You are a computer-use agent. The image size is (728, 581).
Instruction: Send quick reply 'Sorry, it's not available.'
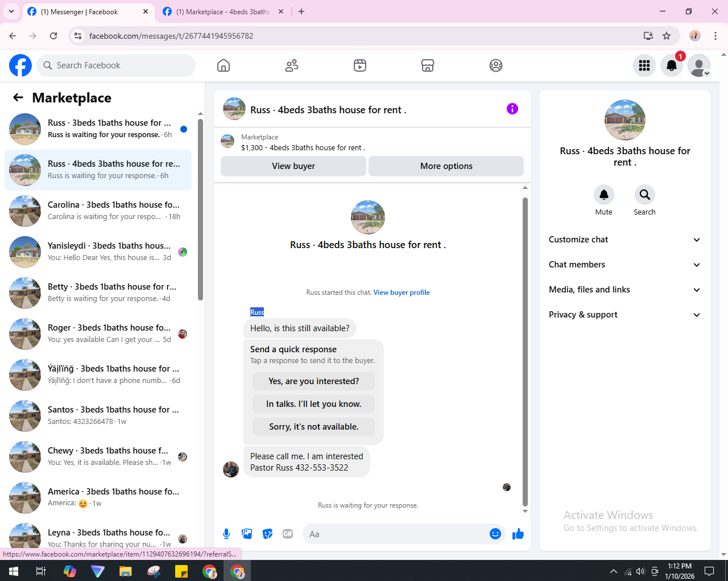click(314, 427)
